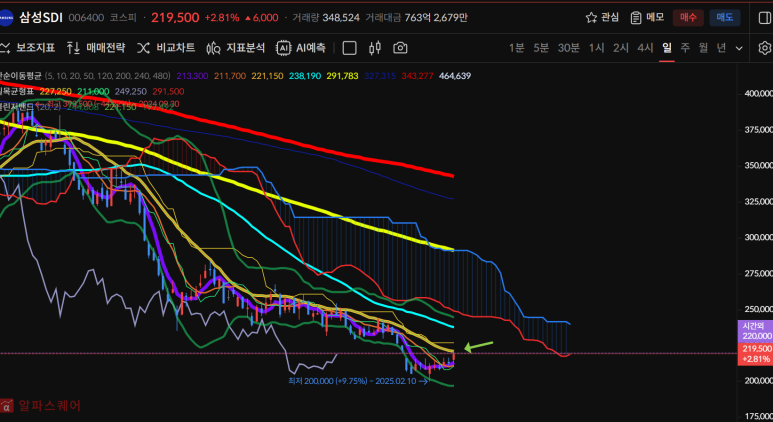Click the 시간외 220,000 price tag

(754, 331)
